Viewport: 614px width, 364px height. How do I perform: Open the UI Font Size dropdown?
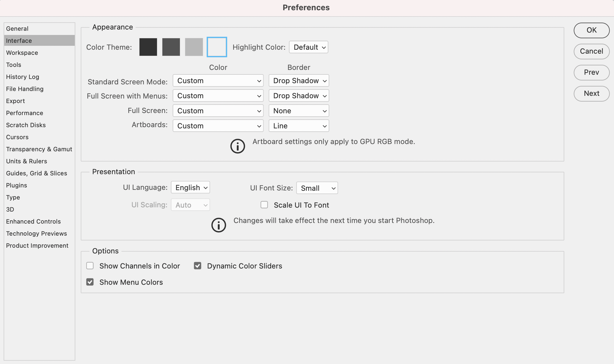(317, 188)
